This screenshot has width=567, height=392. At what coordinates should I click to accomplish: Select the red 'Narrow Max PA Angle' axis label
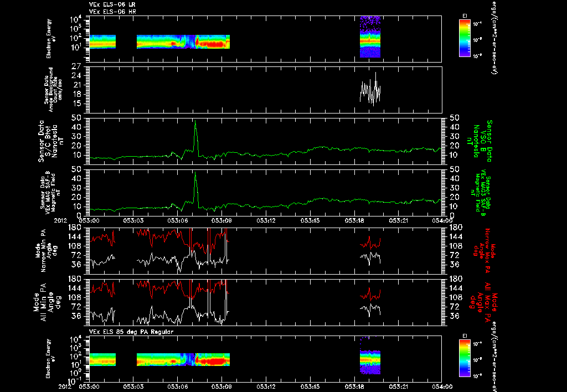coord(484,251)
